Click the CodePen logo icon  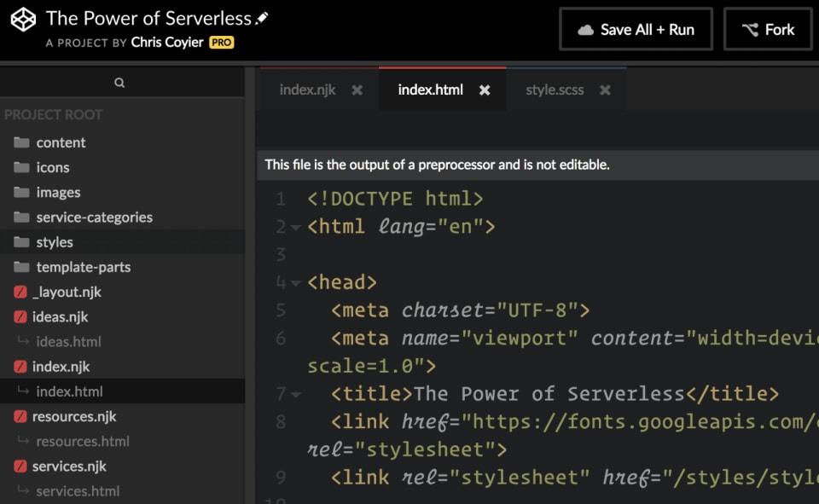[23, 21]
